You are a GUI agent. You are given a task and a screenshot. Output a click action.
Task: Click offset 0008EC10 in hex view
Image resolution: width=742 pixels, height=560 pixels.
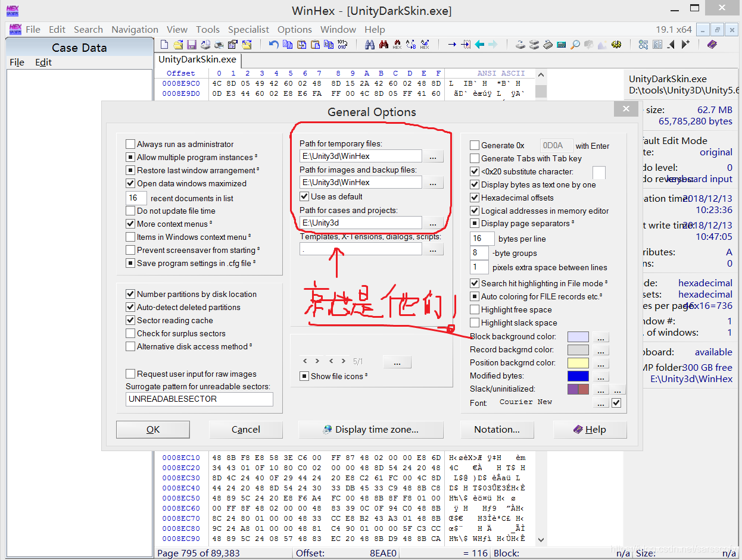[181, 458]
